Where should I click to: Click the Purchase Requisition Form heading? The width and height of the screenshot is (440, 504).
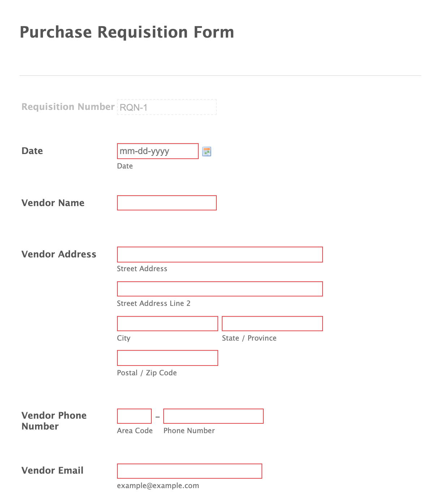click(x=127, y=32)
